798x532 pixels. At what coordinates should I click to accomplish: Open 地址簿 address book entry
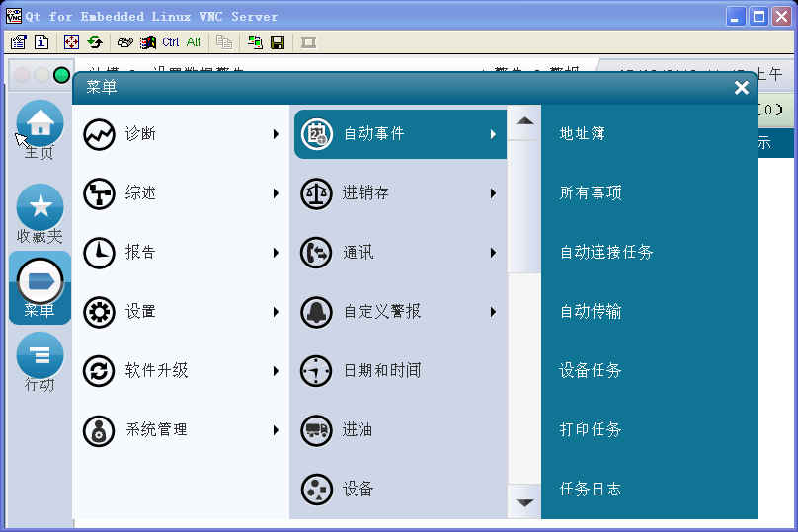[583, 134]
